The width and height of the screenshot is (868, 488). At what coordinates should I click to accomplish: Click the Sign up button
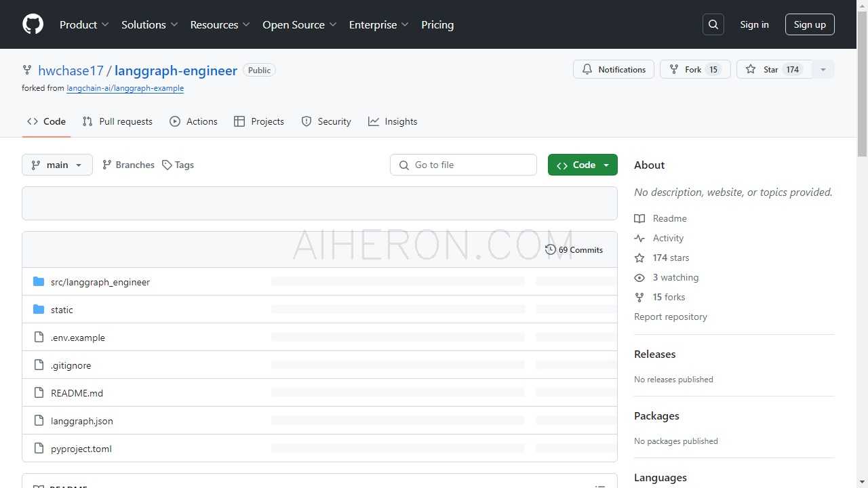(810, 24)
